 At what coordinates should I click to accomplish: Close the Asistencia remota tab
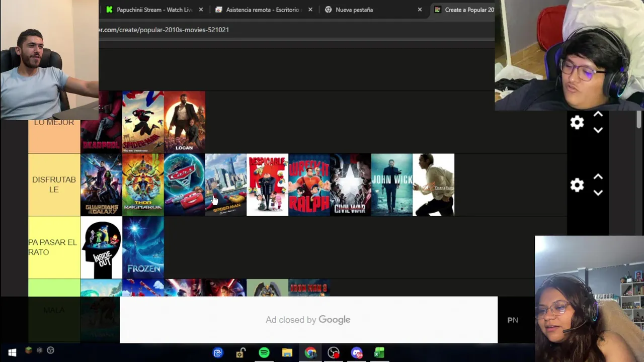[310, 10]
